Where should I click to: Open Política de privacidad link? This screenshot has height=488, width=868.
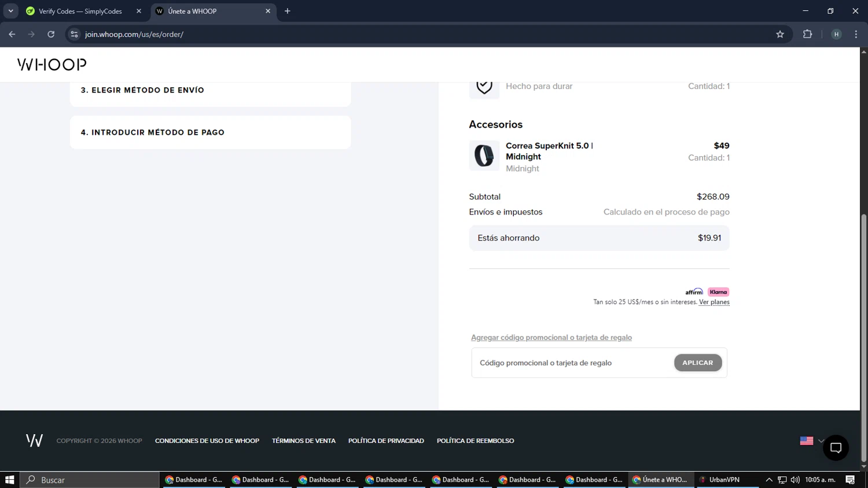[386, 441]
